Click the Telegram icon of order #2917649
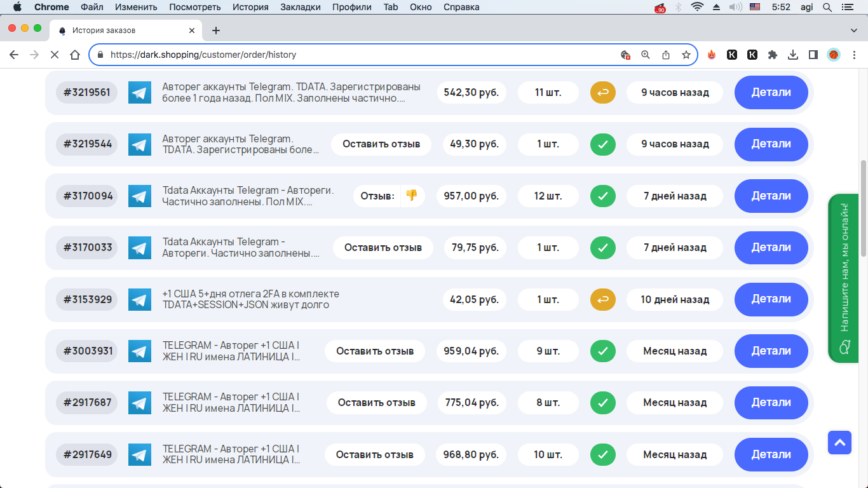 (140, 455)
